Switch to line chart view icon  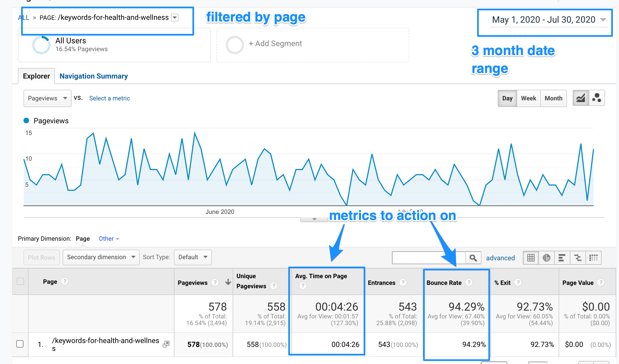coord(581,98)
